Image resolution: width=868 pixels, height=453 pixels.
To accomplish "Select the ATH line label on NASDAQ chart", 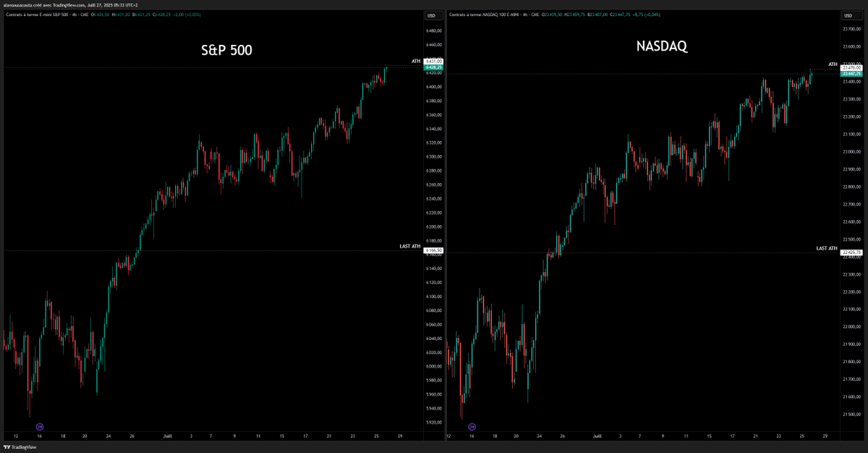I will (833, 64).
